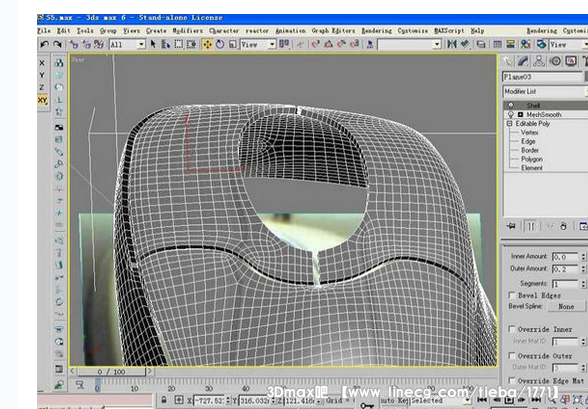This screenshot has height=409, width=588.
Task: Click the object name field Plane03
Action: pos(542,77)
